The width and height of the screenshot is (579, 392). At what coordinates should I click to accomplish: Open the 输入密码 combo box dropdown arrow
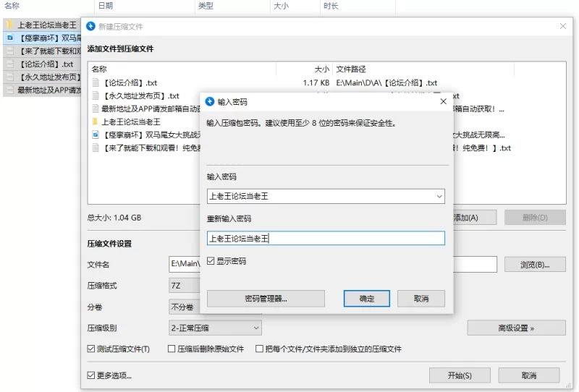click(439, 197)
